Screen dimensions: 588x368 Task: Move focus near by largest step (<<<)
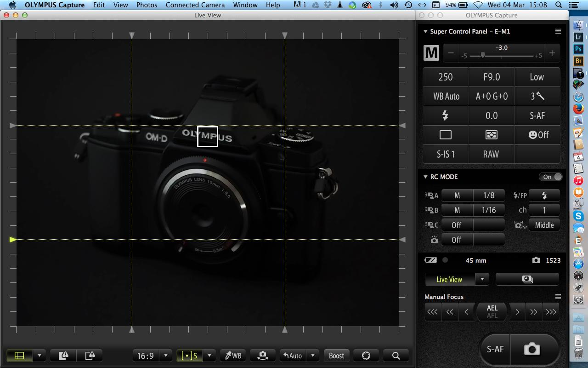433,312
